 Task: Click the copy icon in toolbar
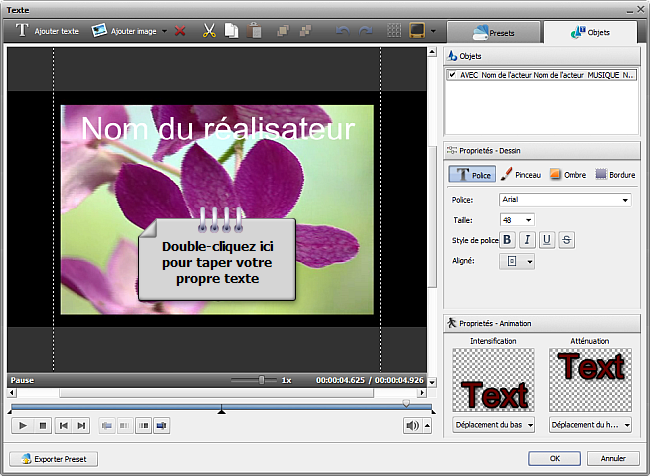pos(231,31)
